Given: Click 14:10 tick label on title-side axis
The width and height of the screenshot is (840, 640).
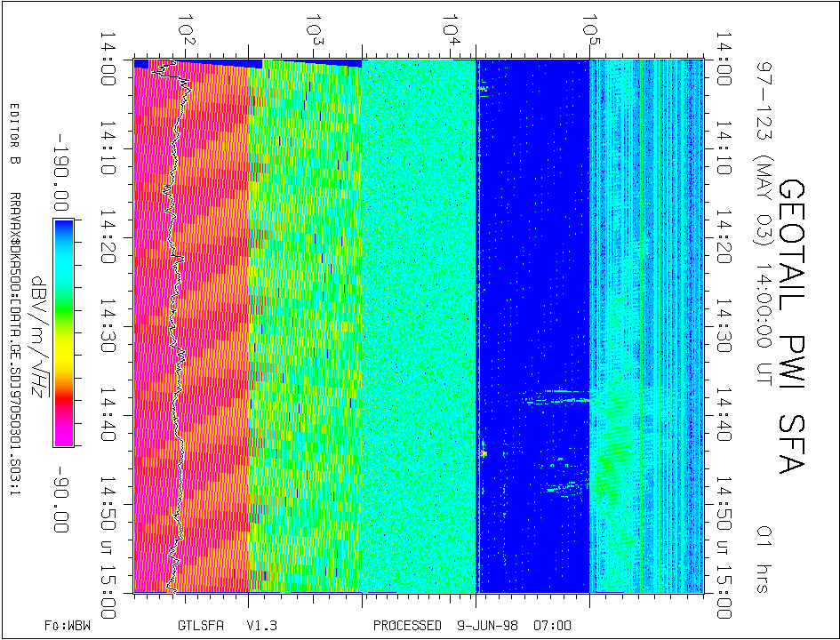Looking at the screenshot, I should [724, 148].
